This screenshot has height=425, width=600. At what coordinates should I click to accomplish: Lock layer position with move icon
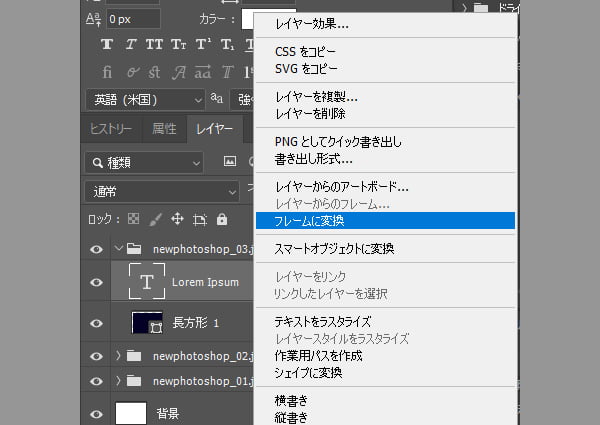[x=177, y=219]
